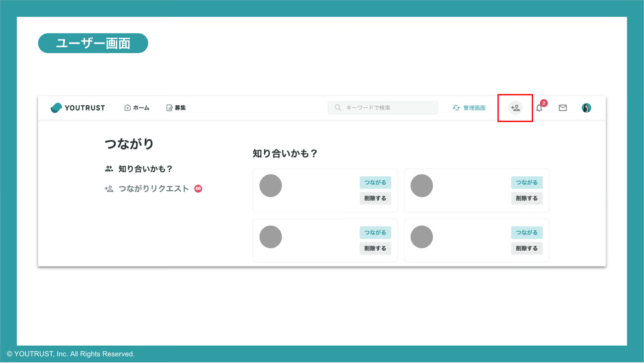Click the people icon beside 知り合いかも？
Screen dimensions: 644x363
click(109, 169)
